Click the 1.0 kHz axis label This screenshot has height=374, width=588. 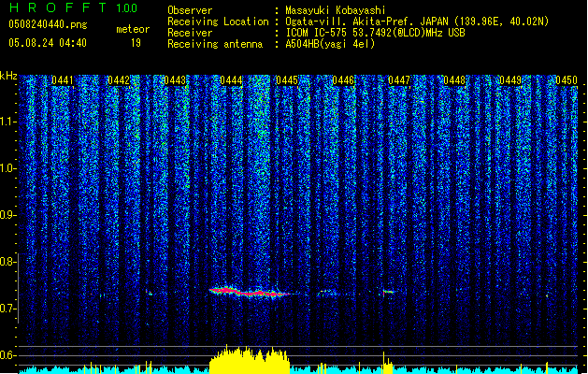click(8, 168)
